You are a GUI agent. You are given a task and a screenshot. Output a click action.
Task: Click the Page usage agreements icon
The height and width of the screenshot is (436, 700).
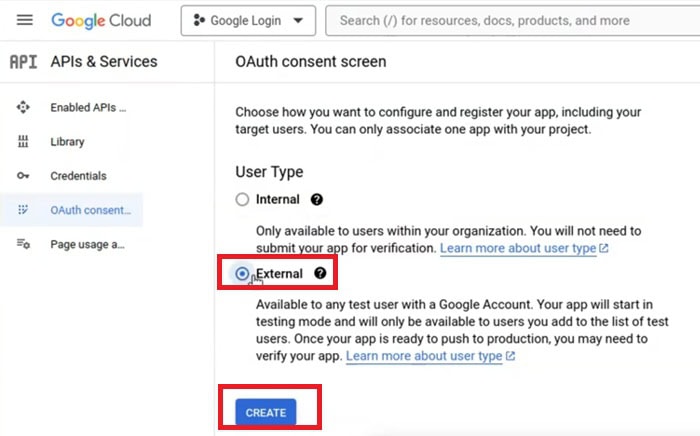pyautogui.click(x=23, y=244)
